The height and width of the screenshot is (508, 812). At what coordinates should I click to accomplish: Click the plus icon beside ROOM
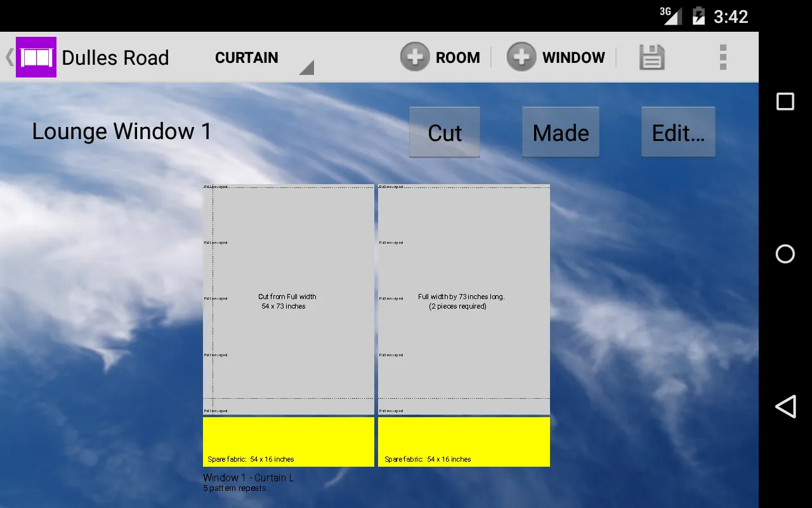coord(415,57)
